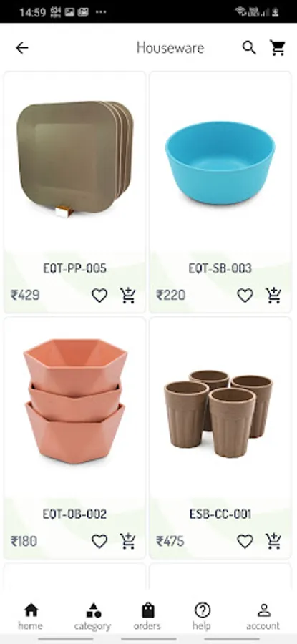Viewport: 297px width, 644px height.
Task: Favorite ESB-CC-001 with heart icon
Action: click(245, 542)
